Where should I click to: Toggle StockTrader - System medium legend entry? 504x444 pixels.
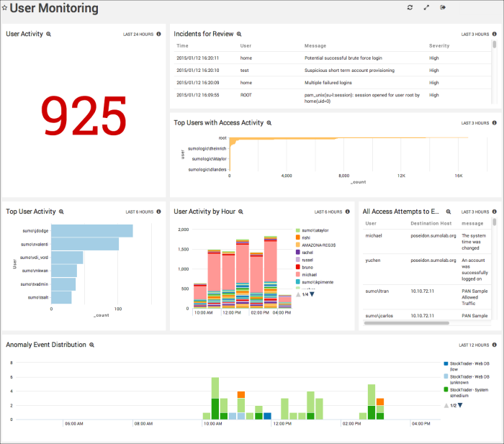click(x=469, y=392)
